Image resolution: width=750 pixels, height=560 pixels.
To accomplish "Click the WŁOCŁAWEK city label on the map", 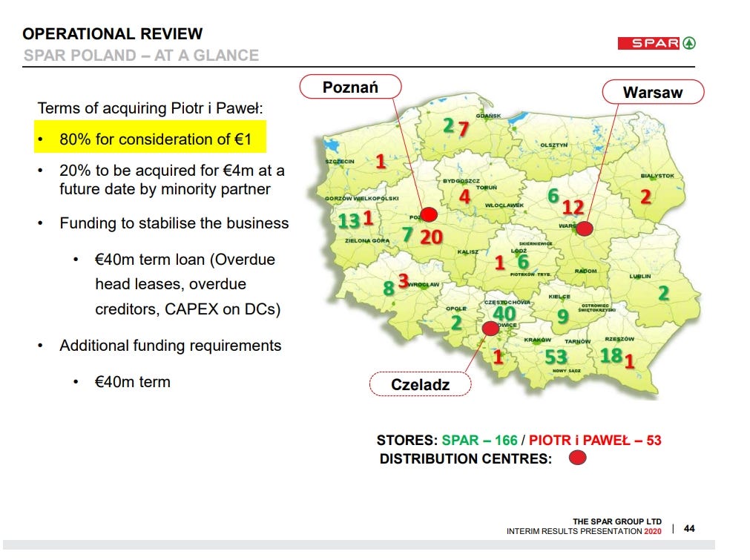I will [x=504, y=205].
